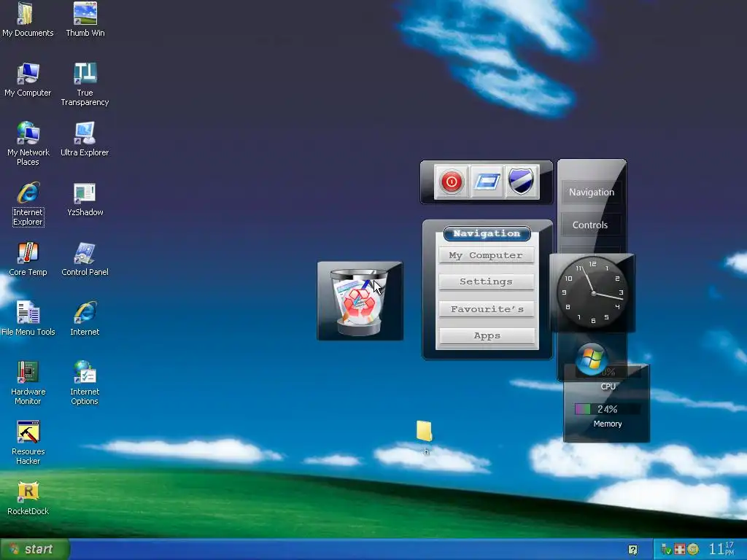This screenshot has height=560, width=747.
Task: Click the Windows logo orb in sidebar
Action: (591, 359)
